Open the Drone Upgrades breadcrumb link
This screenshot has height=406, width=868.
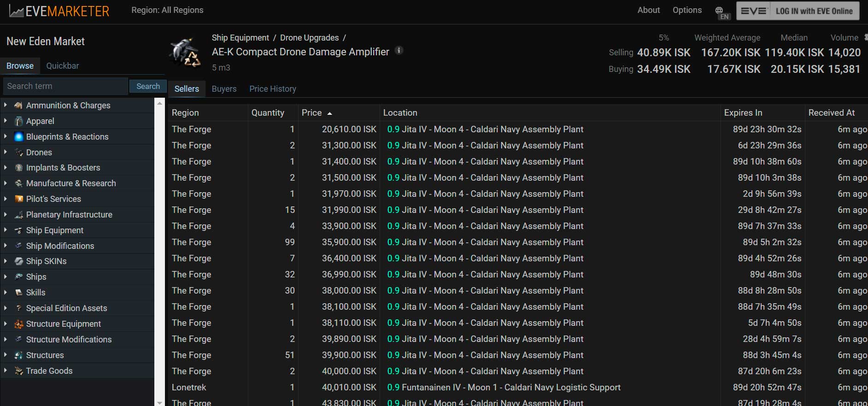click(309, 38)
